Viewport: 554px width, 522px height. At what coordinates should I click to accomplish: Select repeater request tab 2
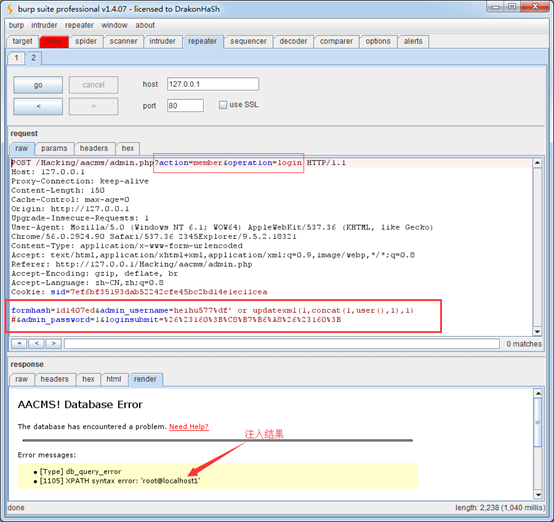[x=33, y=58]
